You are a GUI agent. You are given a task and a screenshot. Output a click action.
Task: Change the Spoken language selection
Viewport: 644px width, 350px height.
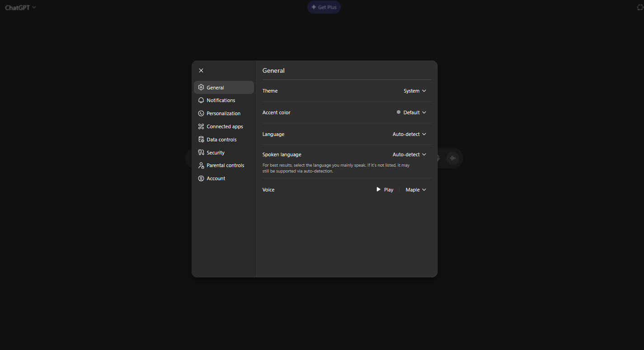click(x=409, y=154)
